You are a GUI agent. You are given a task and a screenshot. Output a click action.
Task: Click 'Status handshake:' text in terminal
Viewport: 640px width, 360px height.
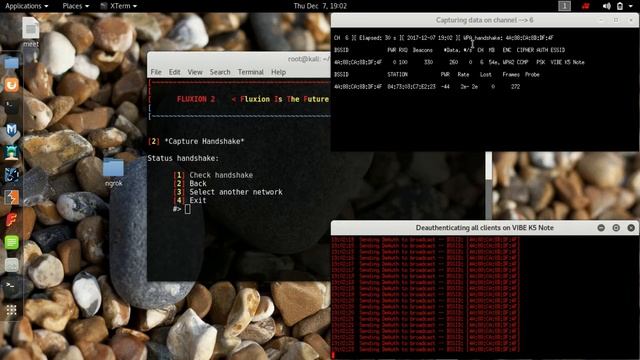pyautogui.click(x=183, y=158)
